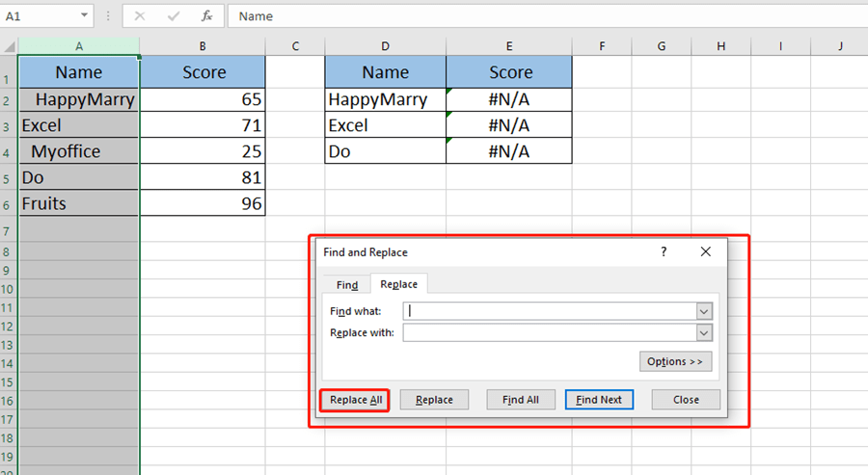The width and height of the screenshot is (868, 475).
Task: Click the Insert Function fx icon
Action: coord(206,16)
